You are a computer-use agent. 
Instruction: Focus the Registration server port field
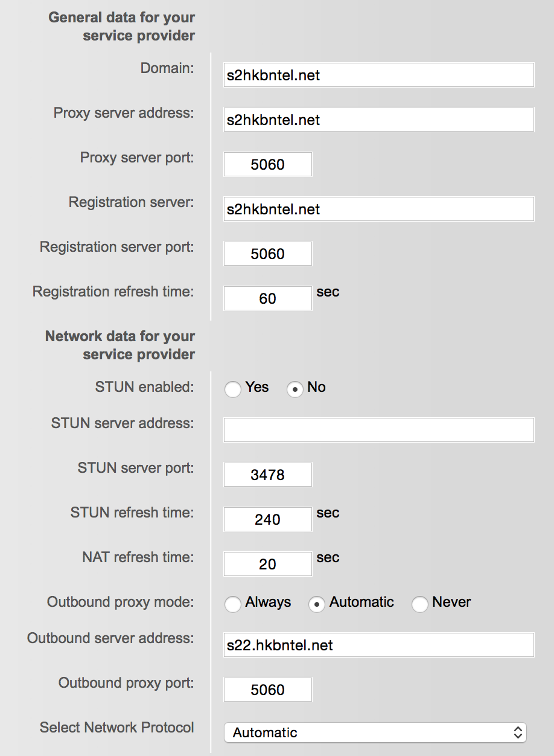268,254
